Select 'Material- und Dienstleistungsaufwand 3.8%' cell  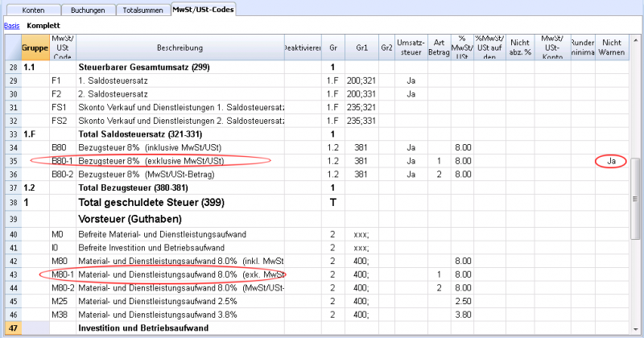(x=180, y=315)
